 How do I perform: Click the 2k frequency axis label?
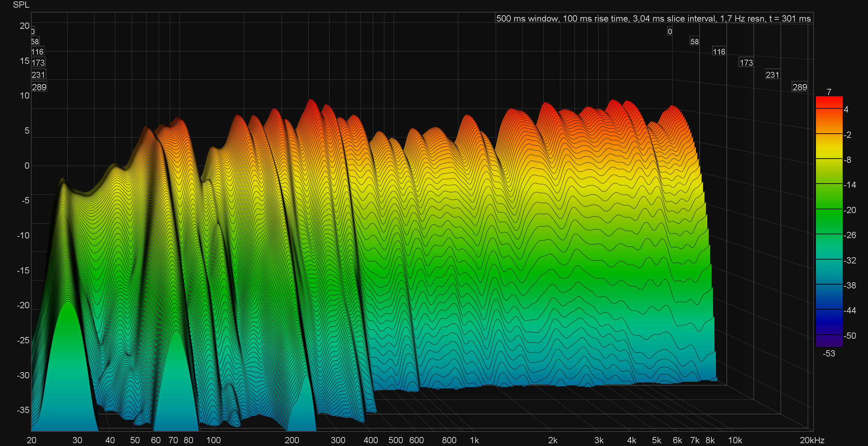[553, 440]
